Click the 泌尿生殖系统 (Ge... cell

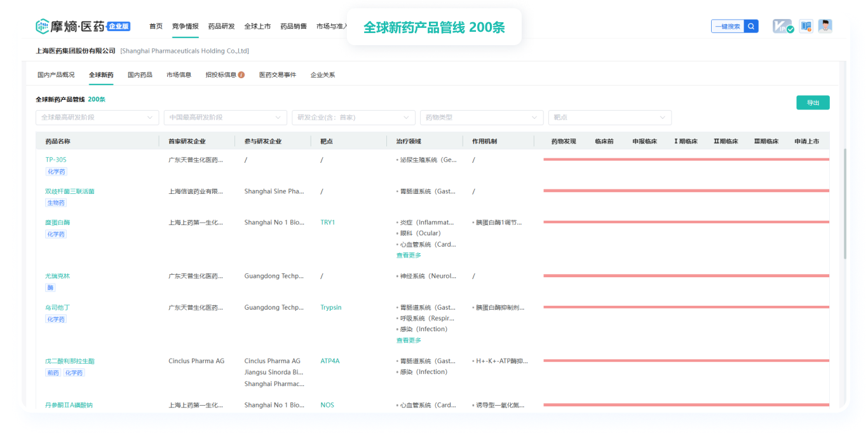coord(427,160)
